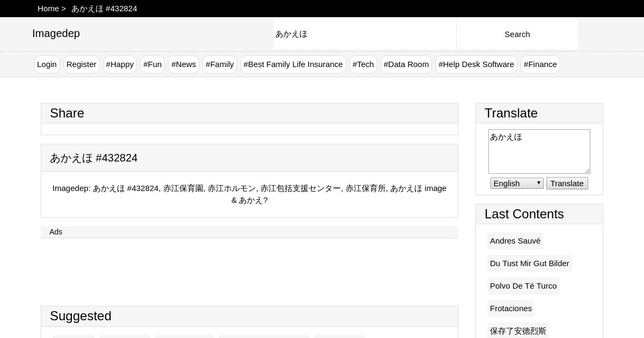644x338 pixels.
Task: Click the Ads label
Action: click(56, 232)
